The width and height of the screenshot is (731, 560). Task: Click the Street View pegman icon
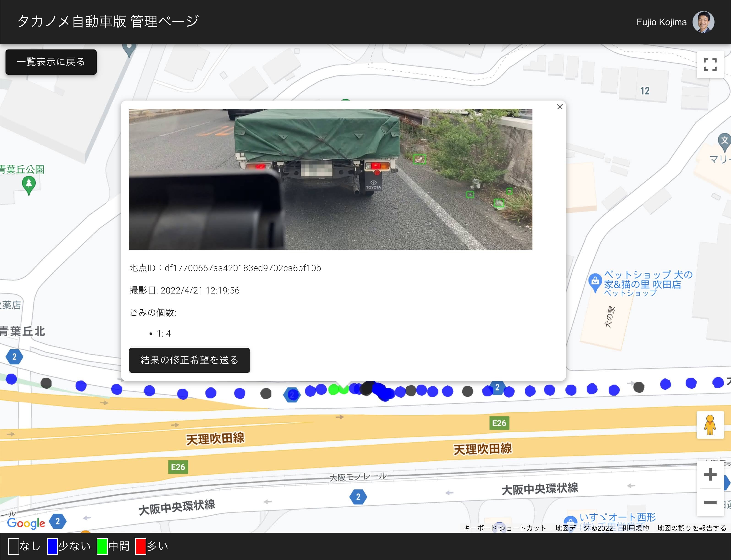pyautogui.click(x=710, y=425)
